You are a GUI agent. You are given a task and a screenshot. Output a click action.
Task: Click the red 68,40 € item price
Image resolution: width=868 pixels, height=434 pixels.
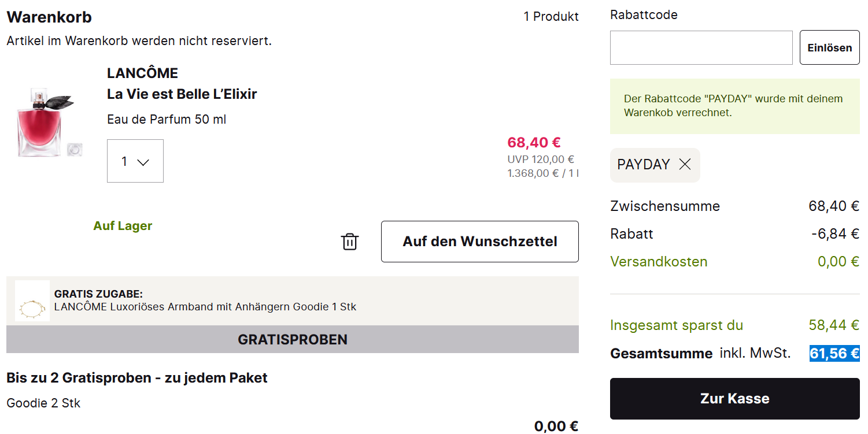[x=533, y=143]
